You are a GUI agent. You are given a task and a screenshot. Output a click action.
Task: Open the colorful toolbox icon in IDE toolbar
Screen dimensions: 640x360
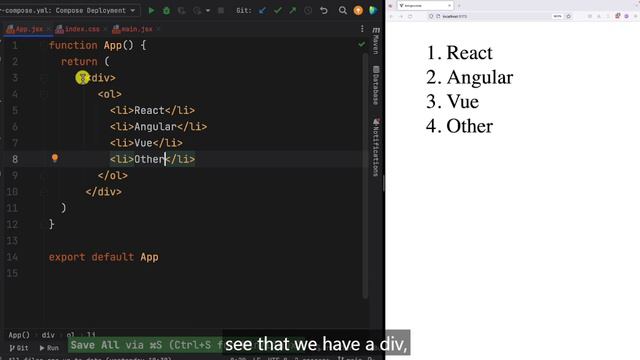tap(373, 11)
